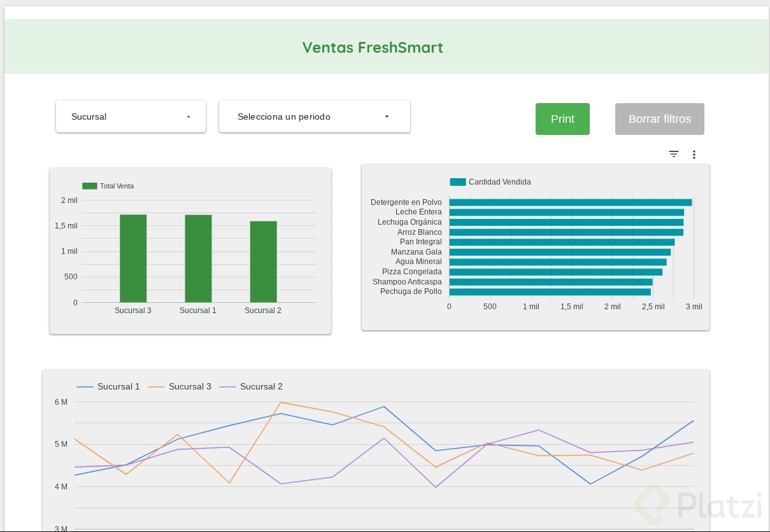Open the Sucursal dropdown filter

tap(131, 116)
